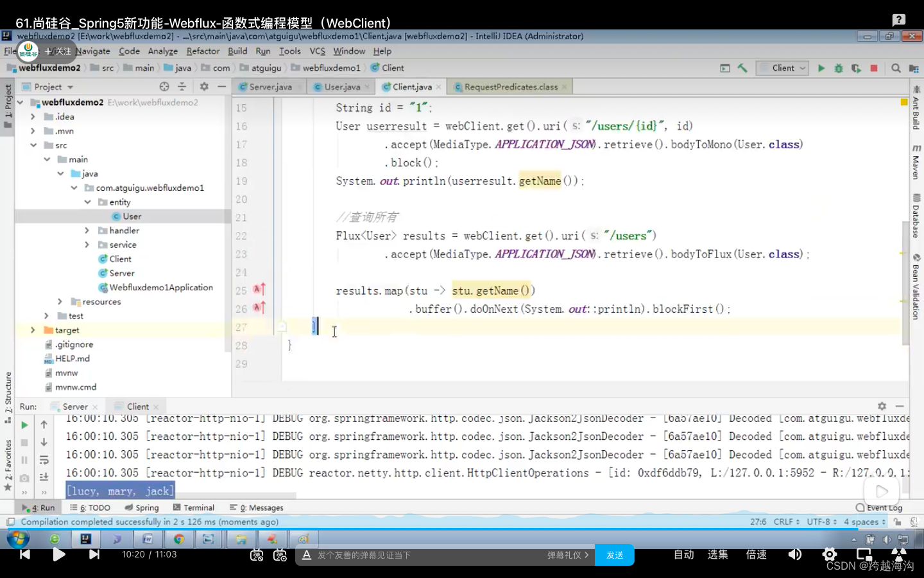Run with coverage icon in toolbar
The width and height of the screenshot is (924, 578).
[x=856, y=68]
